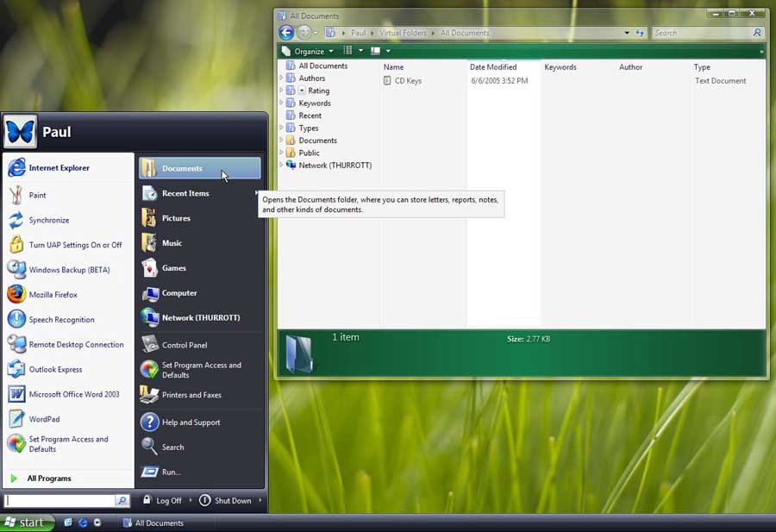This screenshot has width=776, height=532.
Task: Expand the Authors tree node
Action: point(281,78)
